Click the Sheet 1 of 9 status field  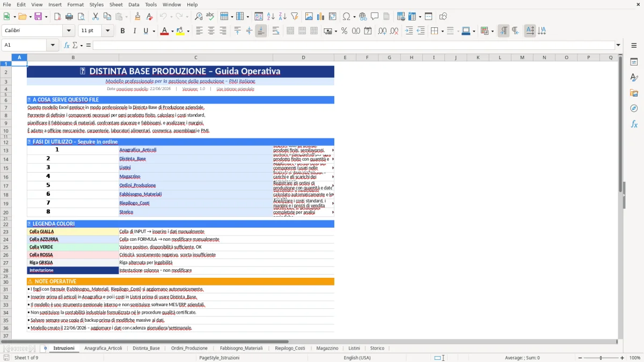(x=26, y=358)
